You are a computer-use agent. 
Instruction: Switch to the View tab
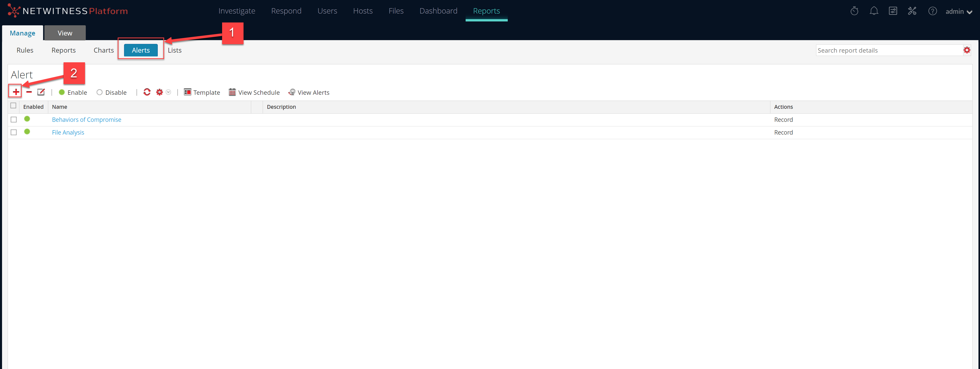[x=64, y=33]
